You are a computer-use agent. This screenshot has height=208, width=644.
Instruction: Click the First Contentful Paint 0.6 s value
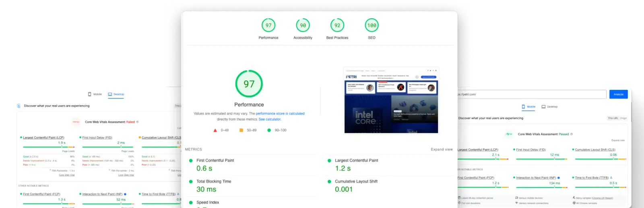coord(204,168)
